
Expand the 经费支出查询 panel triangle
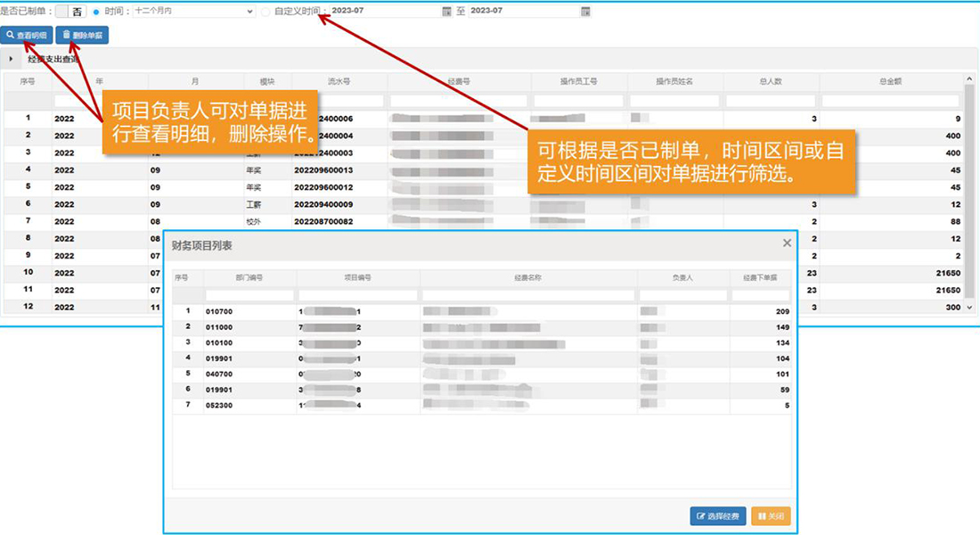[x=11, y=60]
